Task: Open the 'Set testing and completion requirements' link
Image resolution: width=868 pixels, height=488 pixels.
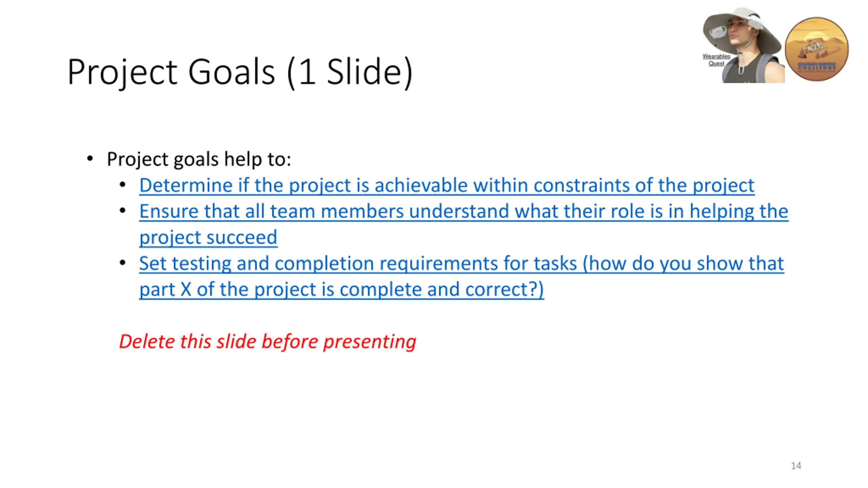Action: [x=461, y=263]
